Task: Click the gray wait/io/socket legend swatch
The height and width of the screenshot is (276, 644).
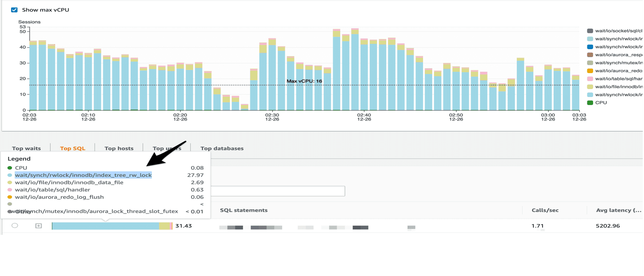Action: pyautogui.click(x=590, y=31)
